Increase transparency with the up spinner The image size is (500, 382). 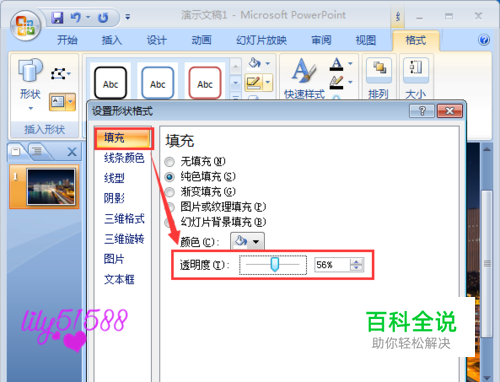pyautogui.click(x=356, y=262)
